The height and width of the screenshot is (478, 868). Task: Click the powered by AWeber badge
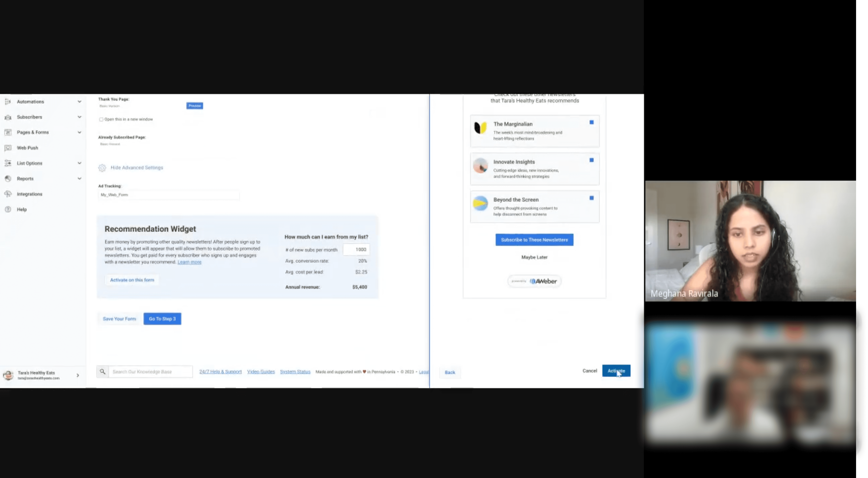point(534,281)
